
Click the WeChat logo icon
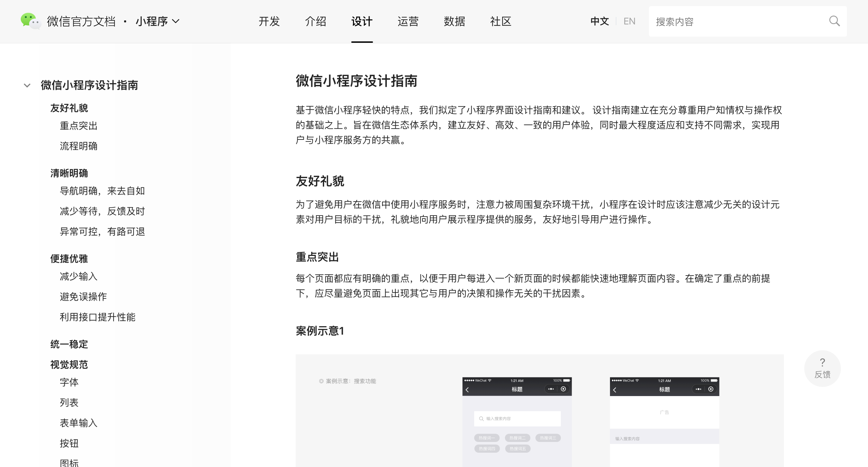tap(31, 21)
